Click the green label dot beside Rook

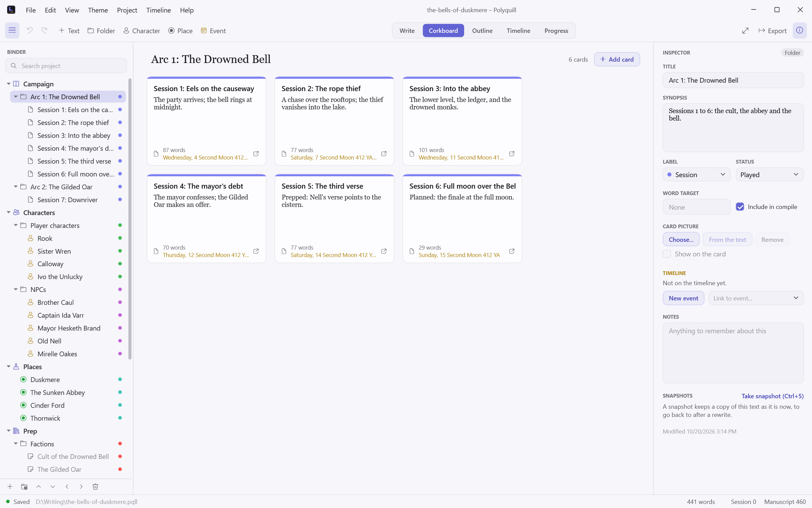(120, 238)
